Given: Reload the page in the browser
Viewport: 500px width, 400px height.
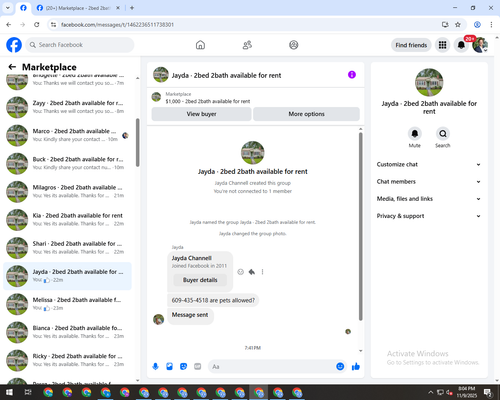Looking at the screenshot, I should (x=37, y=24).
